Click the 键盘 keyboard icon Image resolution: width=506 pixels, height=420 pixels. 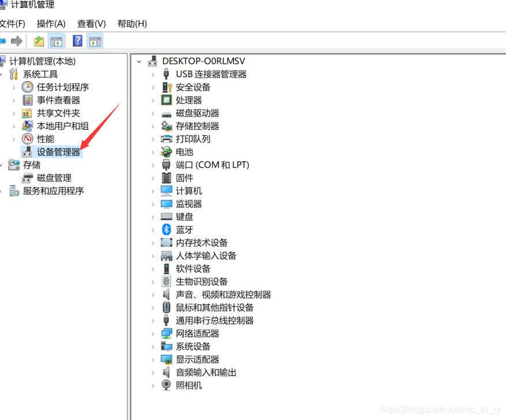(167, 217)
